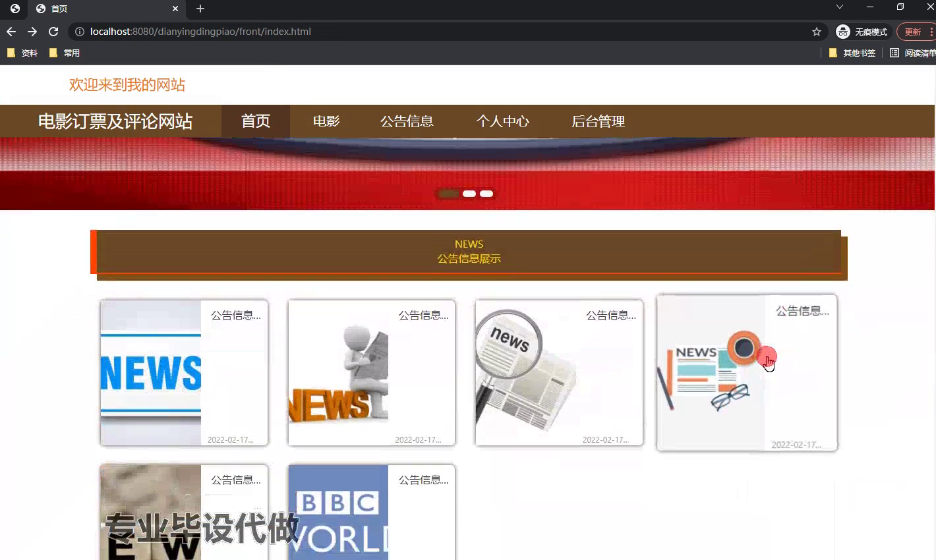Click 公告信息... title on blue NEWS card
Screen dimensions: 936x560
[236, 316]
